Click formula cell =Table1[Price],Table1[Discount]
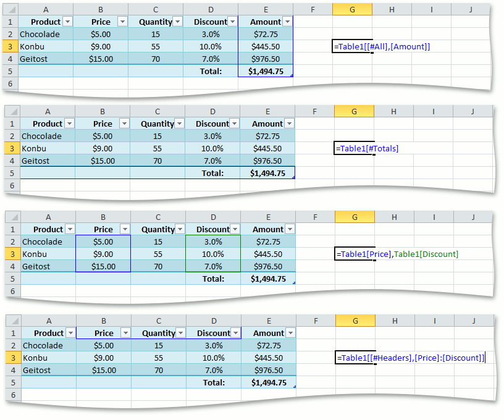Image resolution: width=504 pixels, height=420 pixels. (x=355, y=254)
